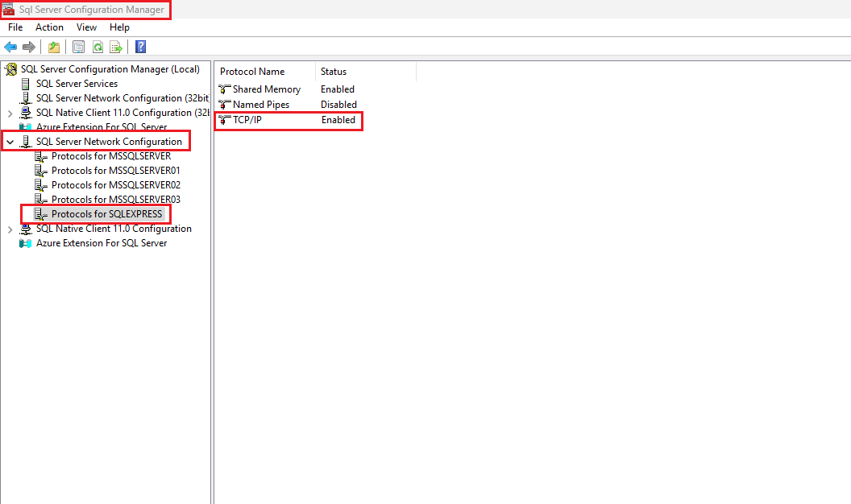Click the Forward arrow toolbar icon

[x=29, y=48]
